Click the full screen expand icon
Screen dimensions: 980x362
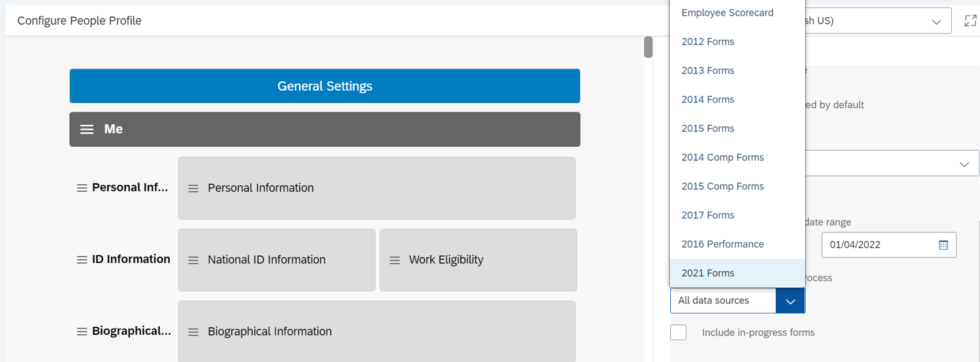(x=970, y=21)
